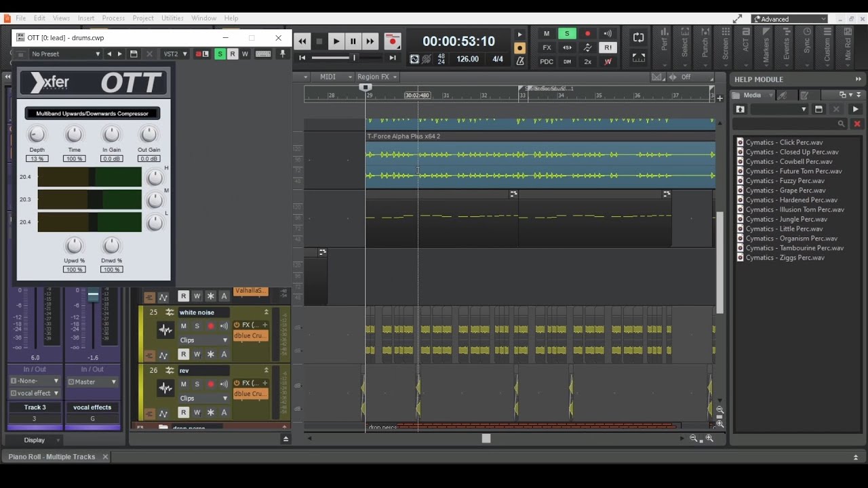Open the rev track Clips dropdown
Screen dimensions: 868x488
203,399
